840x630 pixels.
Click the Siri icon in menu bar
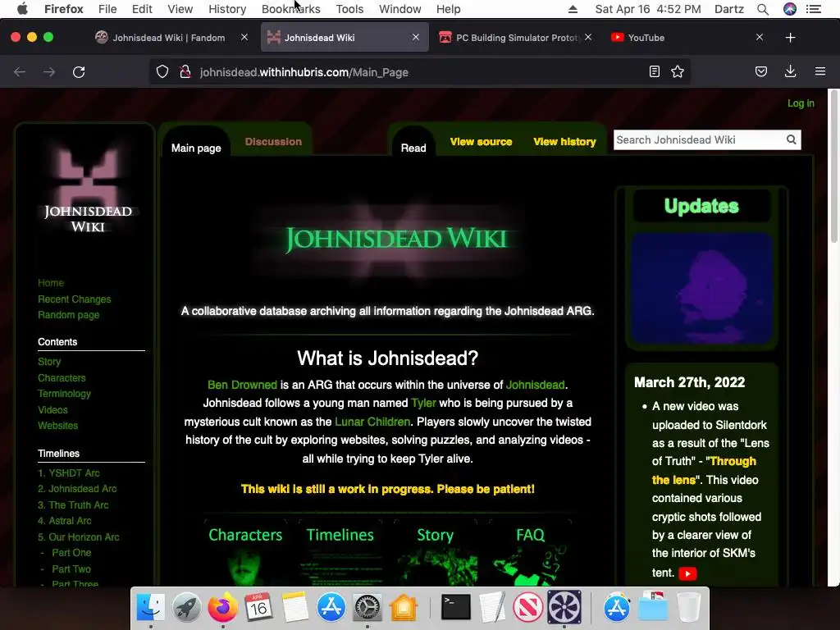tap(790, 9)
